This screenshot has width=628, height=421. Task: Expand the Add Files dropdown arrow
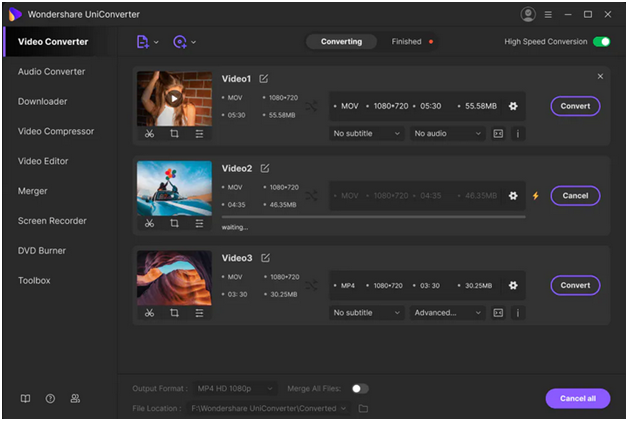(156, 42)
